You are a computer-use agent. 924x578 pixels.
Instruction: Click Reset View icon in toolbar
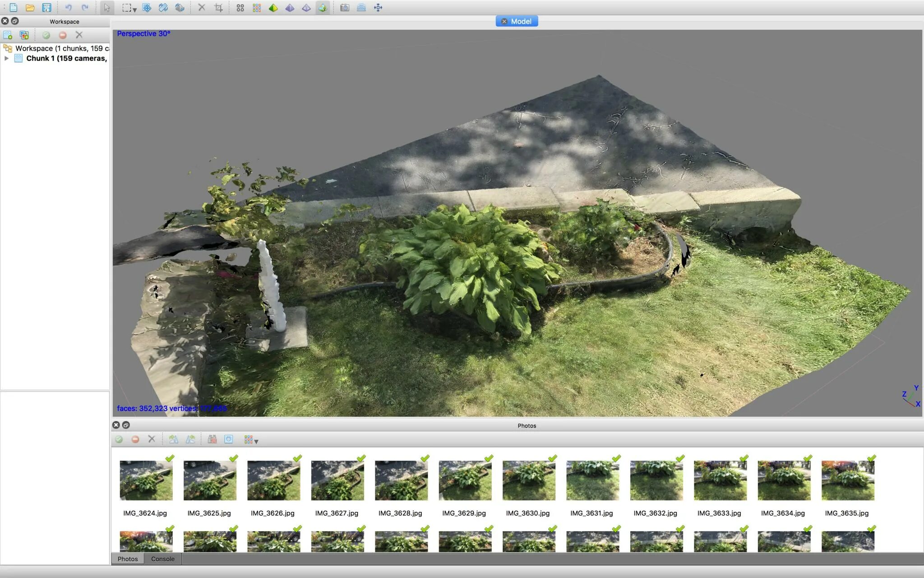coord(378,8)
